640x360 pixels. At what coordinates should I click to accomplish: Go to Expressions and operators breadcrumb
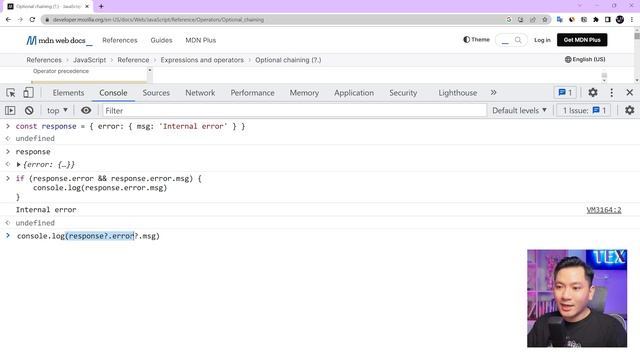202,60
